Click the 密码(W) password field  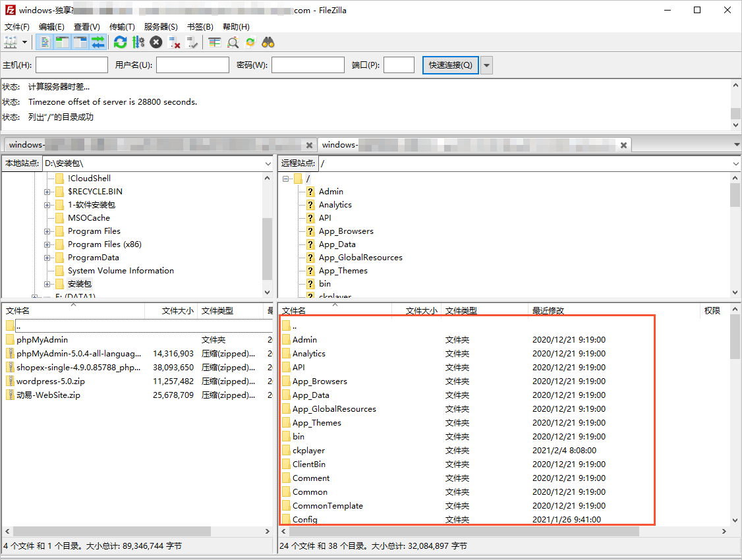point(308,65)
